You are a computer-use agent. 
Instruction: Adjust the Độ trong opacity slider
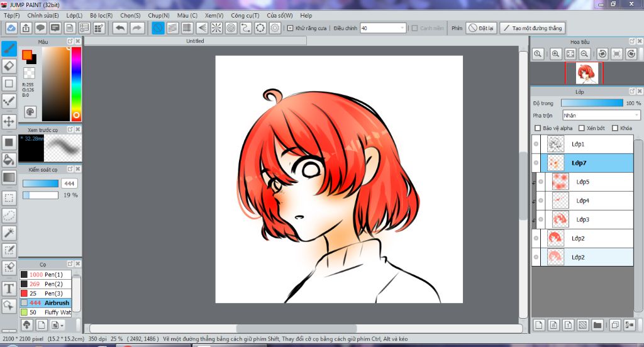tap(592, 103)
